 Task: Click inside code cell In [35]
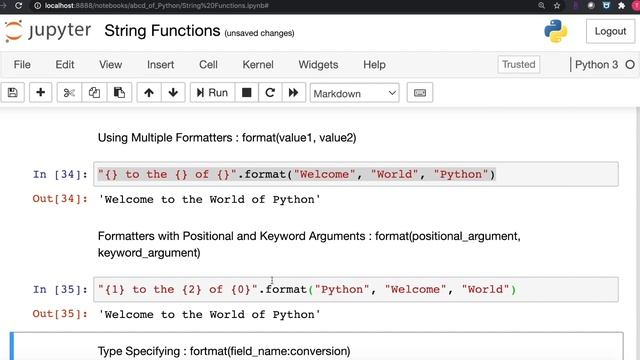356,289
